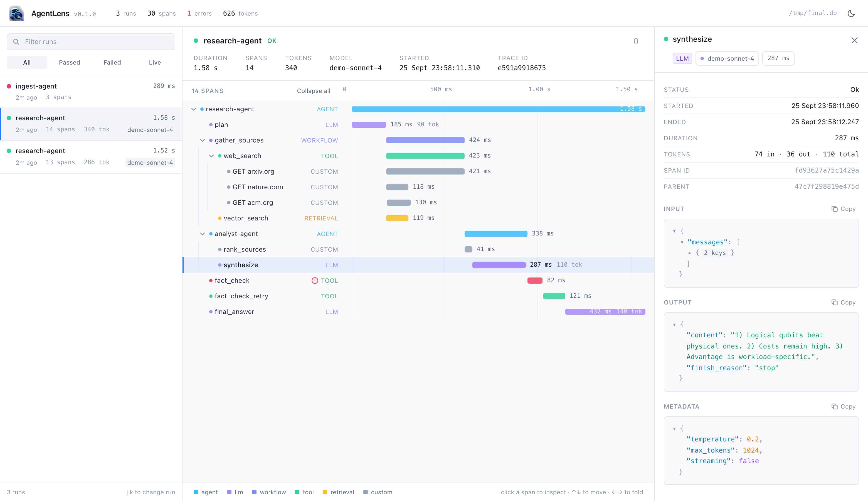
Task: Switch to Live runs tab
Action: coord(155,62)
